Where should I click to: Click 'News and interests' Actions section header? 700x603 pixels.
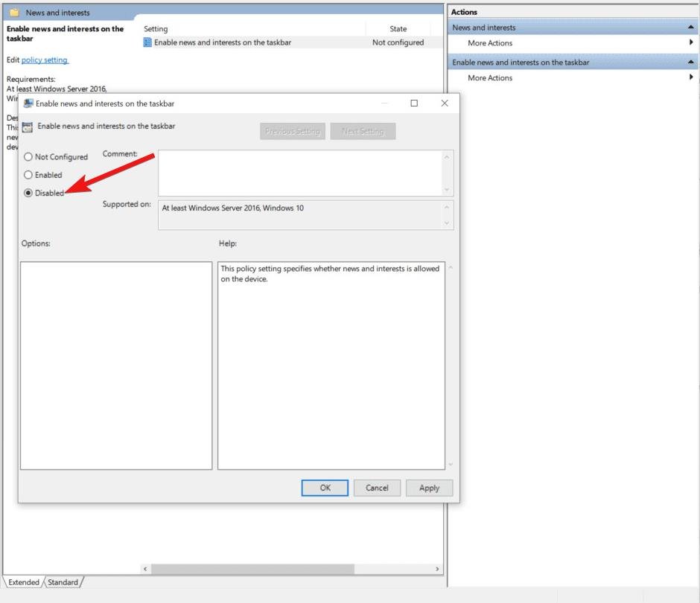[573, 28]
